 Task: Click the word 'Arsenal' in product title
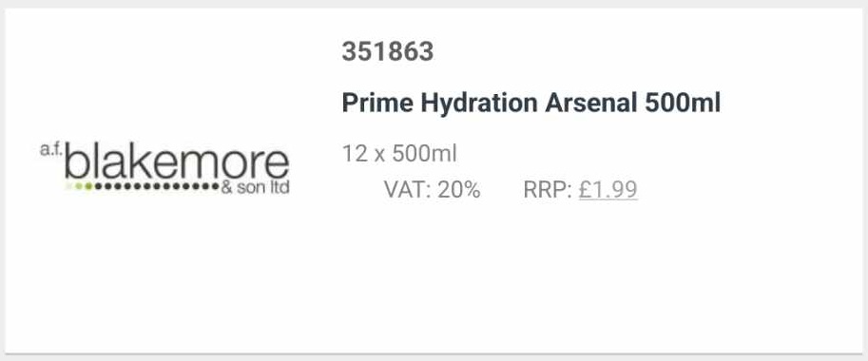coord(591,104)
